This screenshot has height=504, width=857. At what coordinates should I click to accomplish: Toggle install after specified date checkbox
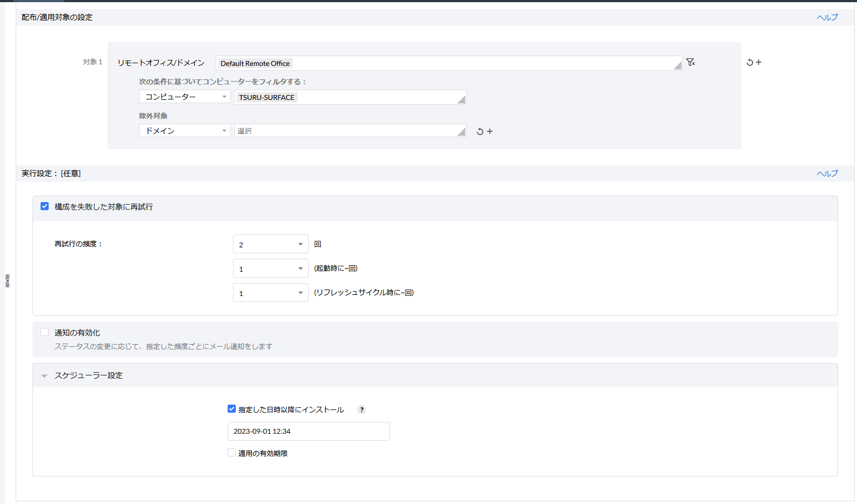pyautogui.click(x=231, y=409)
